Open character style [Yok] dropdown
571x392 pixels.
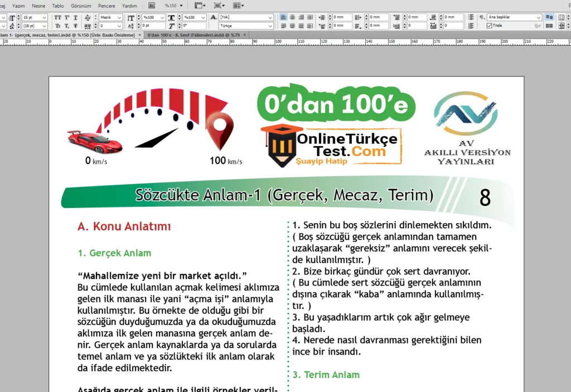pyautogui.click(x=270, y=17)
